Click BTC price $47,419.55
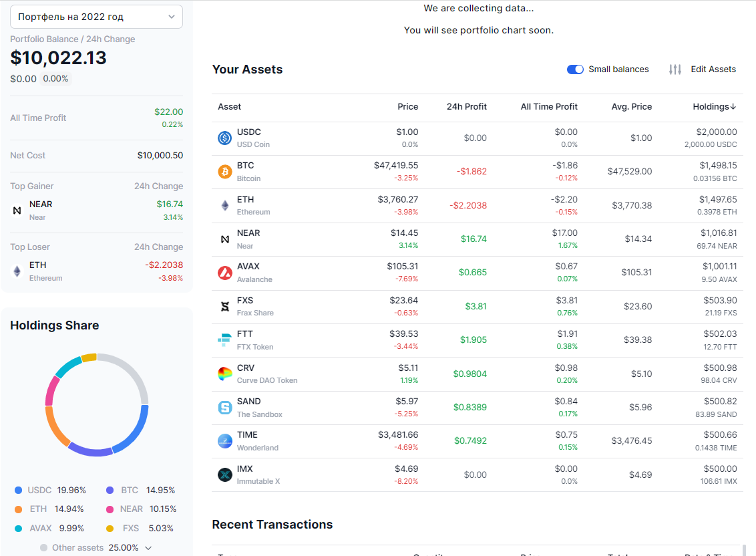Viewport: 756px width, 556px height. point(396,166)
